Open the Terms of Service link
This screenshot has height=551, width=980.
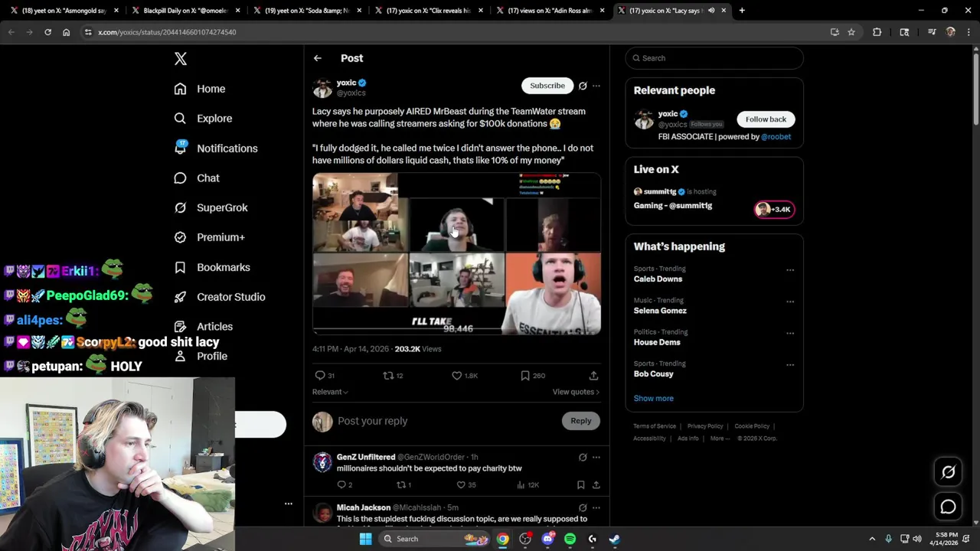tap(655, 426)
